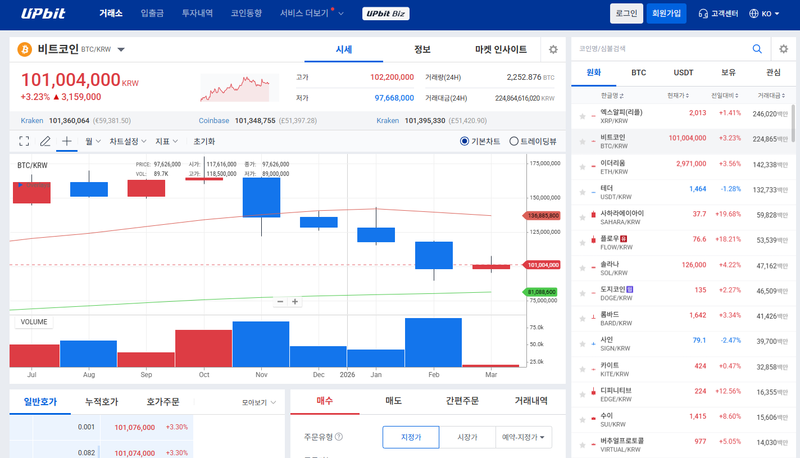Screen dimensions: 800x458
Task: Open market settings gear beside 마켓 인사이트
Action: 553,49
